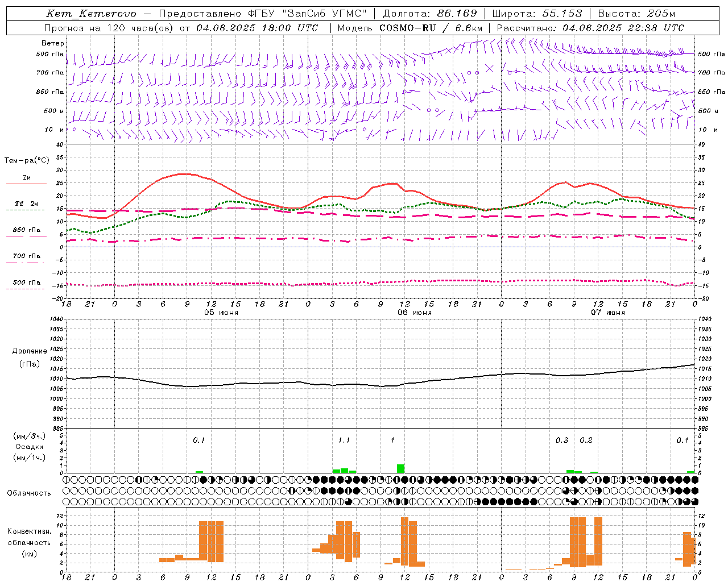Viewport: 728px width, 582px height.
Task: Click the 'Давление' pressure panel label
Action: point(30,351)
